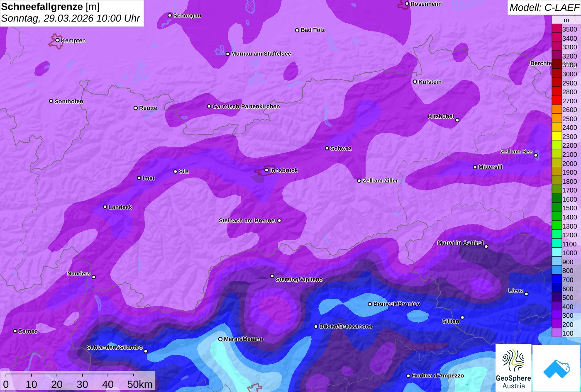Click the Brixen/Bressanone label
581x392 pixels.
pyautogui.click(x=346, y=326)
